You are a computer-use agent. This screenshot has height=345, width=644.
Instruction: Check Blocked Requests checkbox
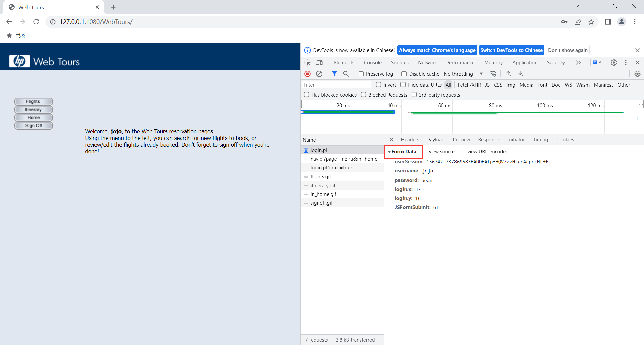coord(363,95)
